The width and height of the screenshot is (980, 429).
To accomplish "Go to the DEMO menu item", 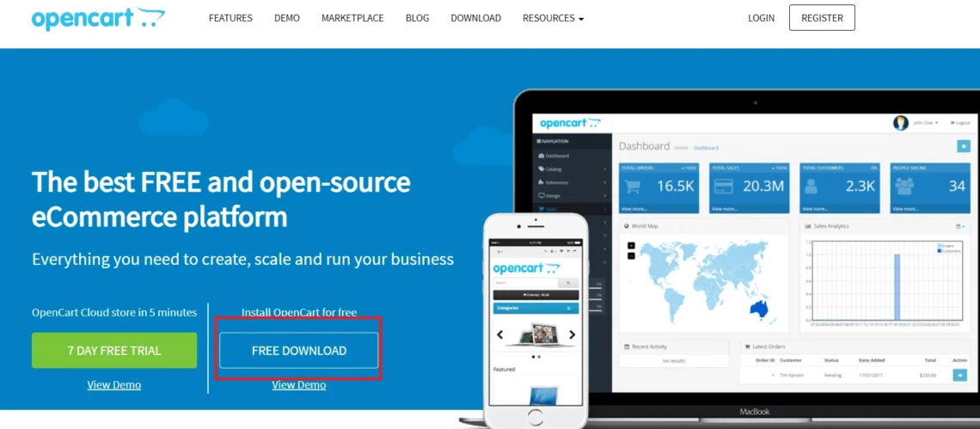I will click(287, 18).
